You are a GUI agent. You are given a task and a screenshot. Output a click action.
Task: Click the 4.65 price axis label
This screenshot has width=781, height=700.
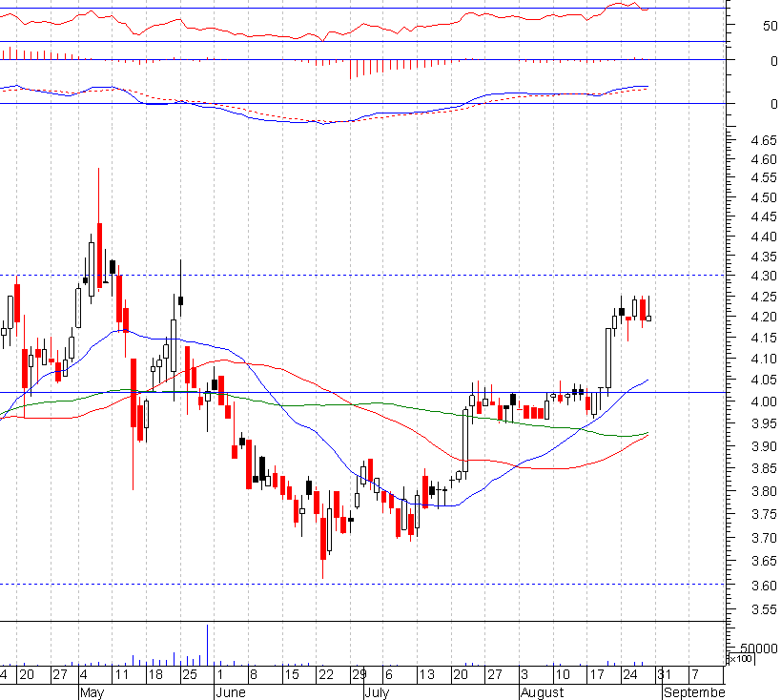tap(764, 140)
